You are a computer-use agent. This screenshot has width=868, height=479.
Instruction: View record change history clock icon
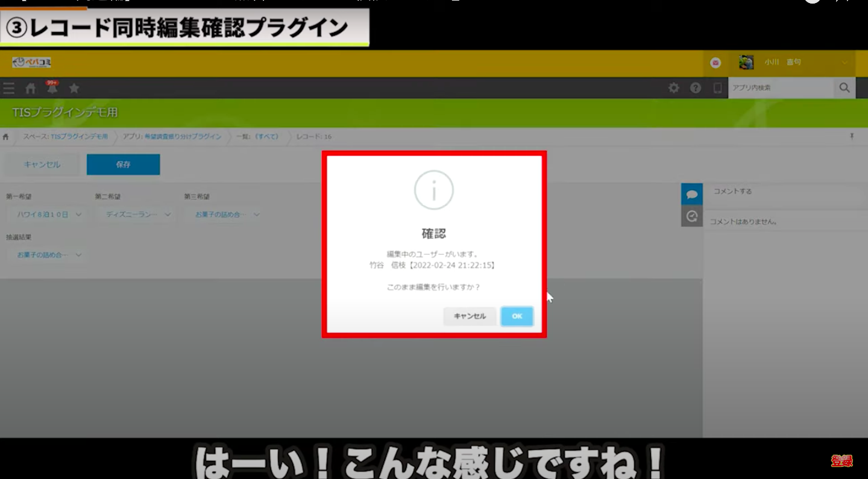coord(692,216)
